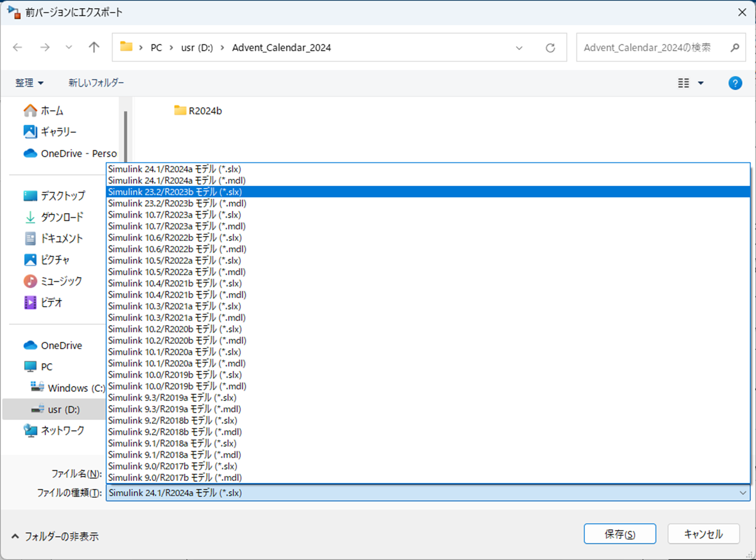Choose Simulink 10.0/R2019b (*.slx) option

428,375
